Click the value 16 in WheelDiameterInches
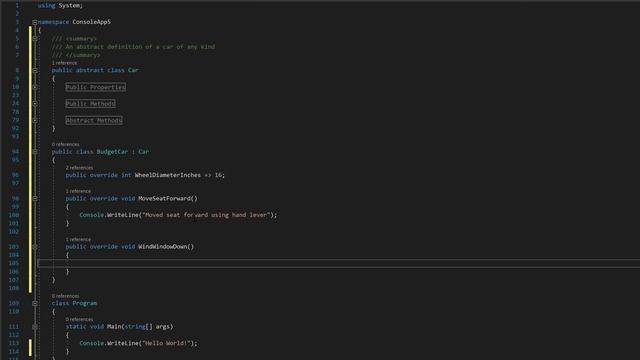 [x=218, y=175]
